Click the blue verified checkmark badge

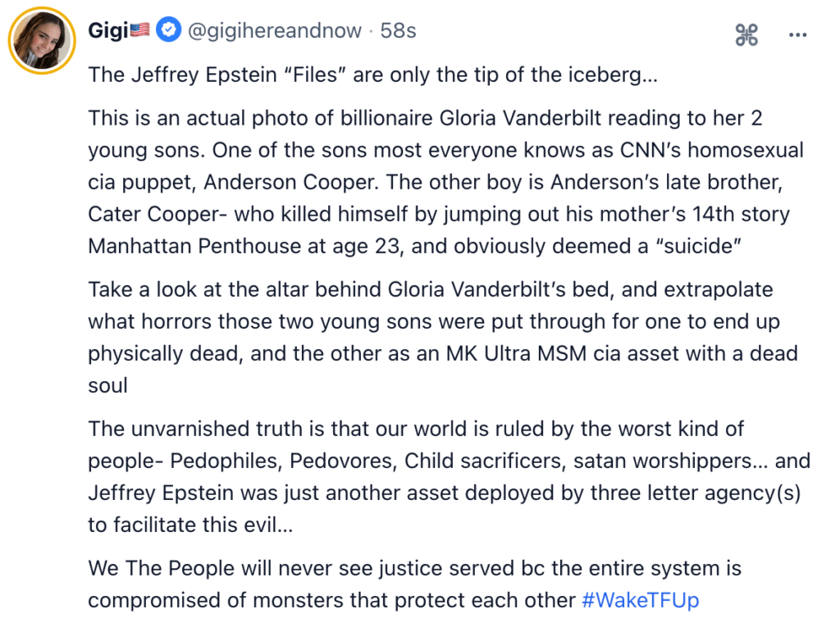pos(169,31)
